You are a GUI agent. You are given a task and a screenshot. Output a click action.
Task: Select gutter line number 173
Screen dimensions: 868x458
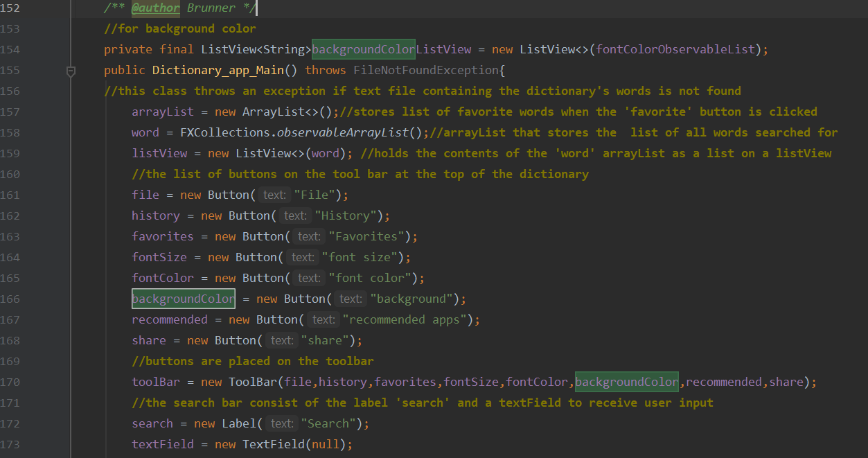pyautogui.click(x=10, y=444)
